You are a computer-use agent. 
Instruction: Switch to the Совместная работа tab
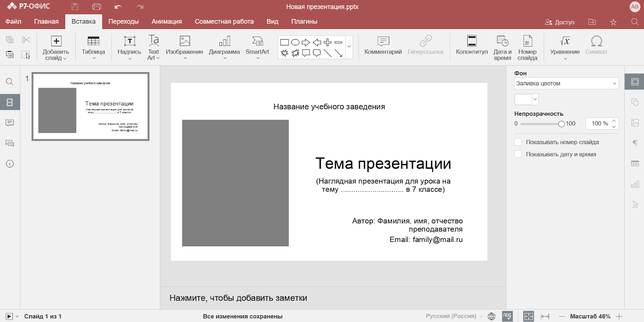(x=224, y=21)
